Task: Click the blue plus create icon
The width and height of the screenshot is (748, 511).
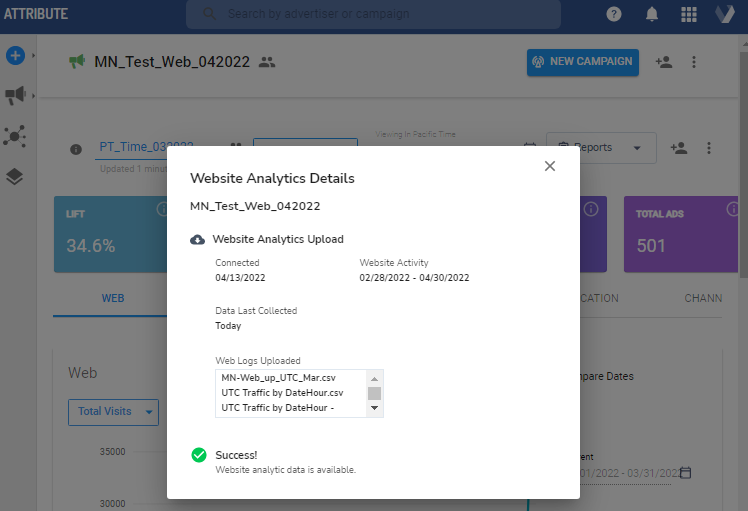Action: [x=15, y=56]
